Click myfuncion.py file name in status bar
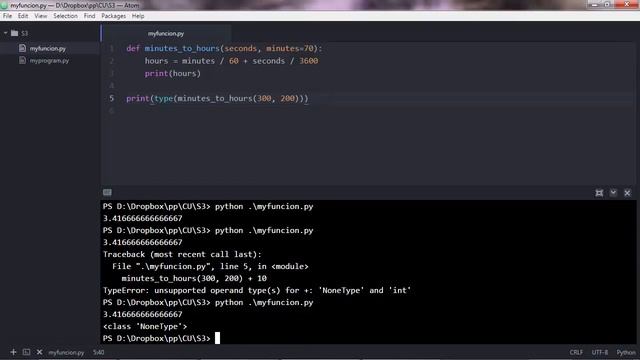Image resolution: width=640 pixels, height=360 pixels. (66, 352)
